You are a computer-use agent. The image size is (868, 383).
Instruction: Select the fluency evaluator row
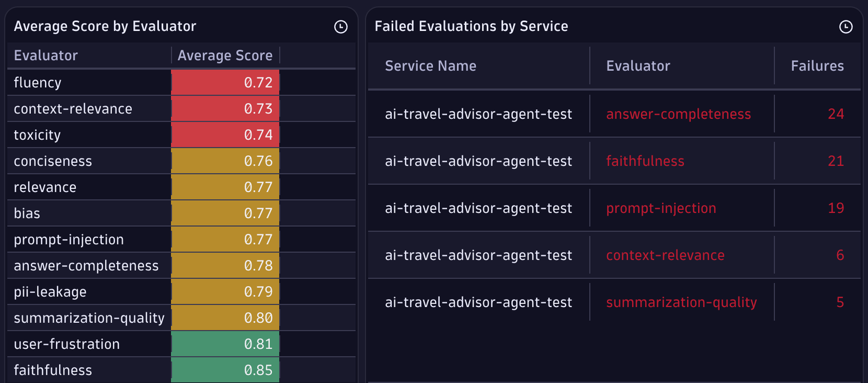point(181,82)
